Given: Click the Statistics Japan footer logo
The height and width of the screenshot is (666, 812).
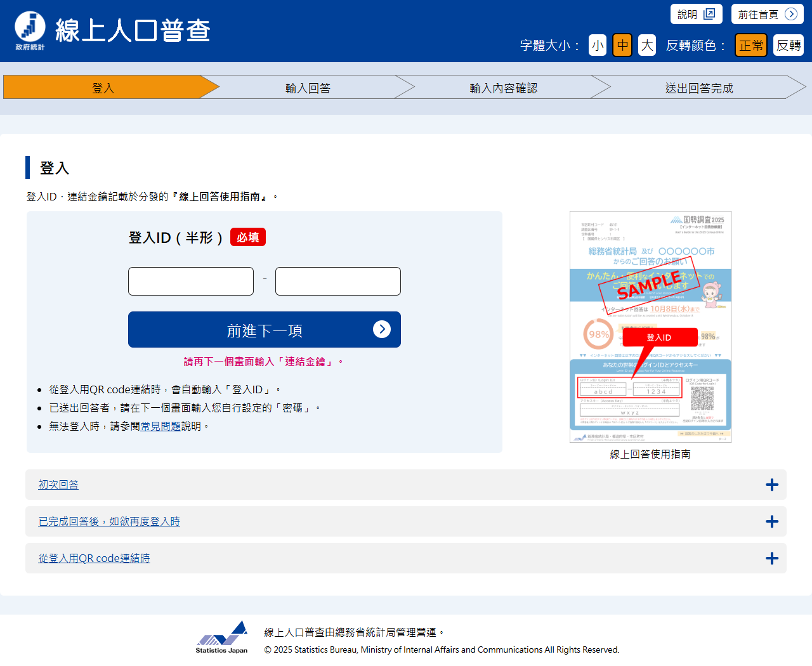Looking at the screenshot, I should (x=221, y=637).
